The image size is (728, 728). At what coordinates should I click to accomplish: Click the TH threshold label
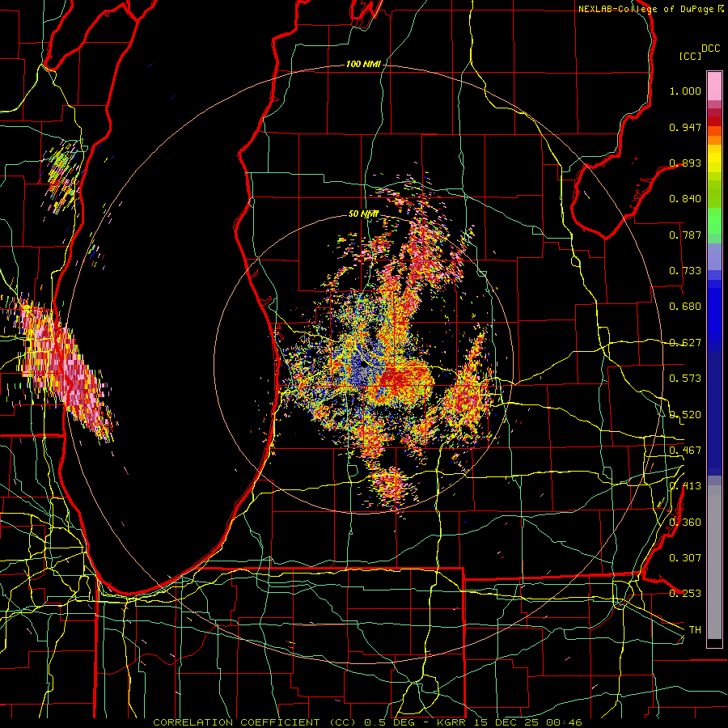(x=695, y=630)
